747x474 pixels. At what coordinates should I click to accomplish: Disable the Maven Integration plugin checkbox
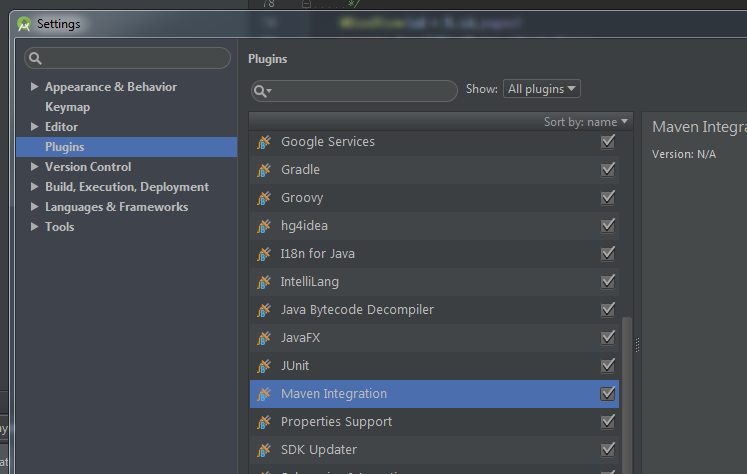point(608,394)
